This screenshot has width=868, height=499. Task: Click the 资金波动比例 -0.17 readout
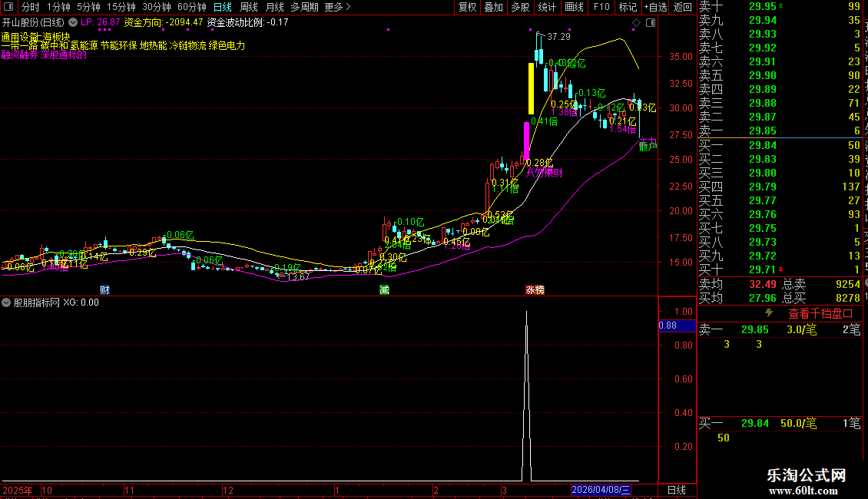pos(247,23)
